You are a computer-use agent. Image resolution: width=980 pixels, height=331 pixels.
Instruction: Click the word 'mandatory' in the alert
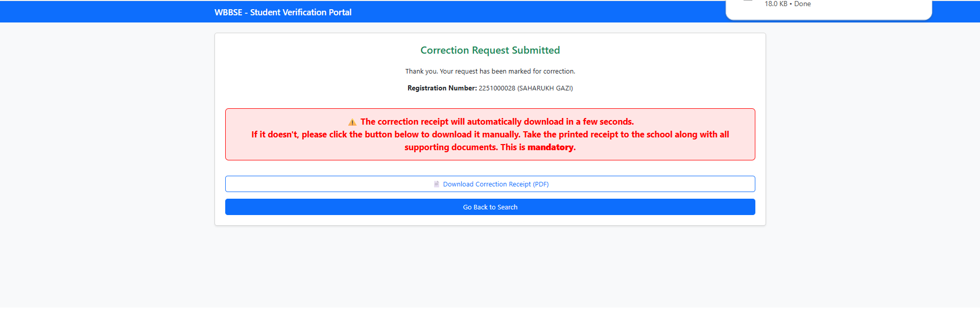(551, 148)
